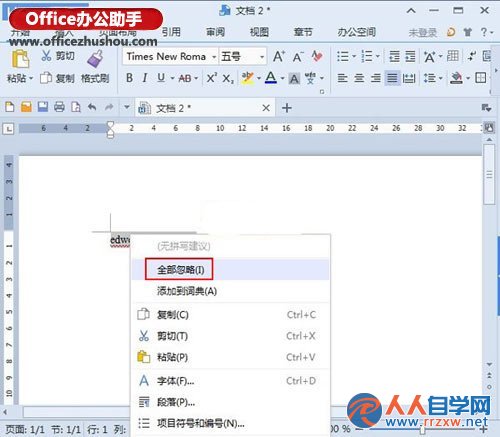The image size is (500, 437).
Task: Expand the numbering list style dropdown
Action: click(x=378, y=56)
